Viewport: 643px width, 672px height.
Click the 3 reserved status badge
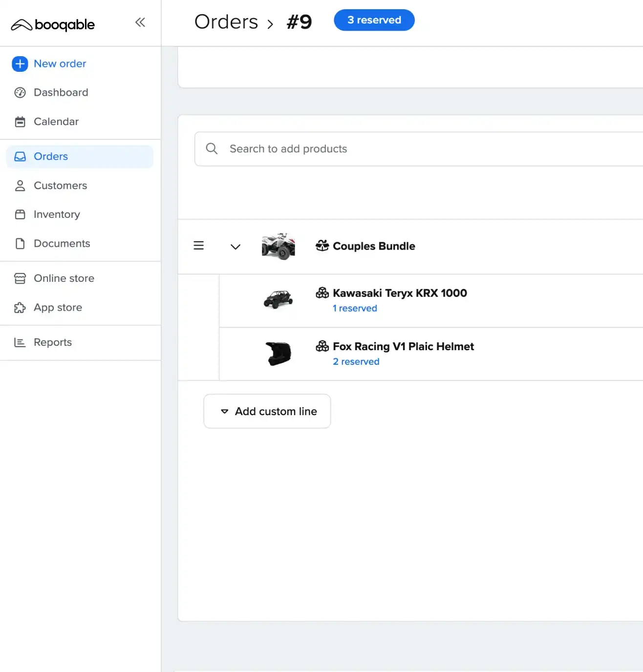click(x=374, y=20)
